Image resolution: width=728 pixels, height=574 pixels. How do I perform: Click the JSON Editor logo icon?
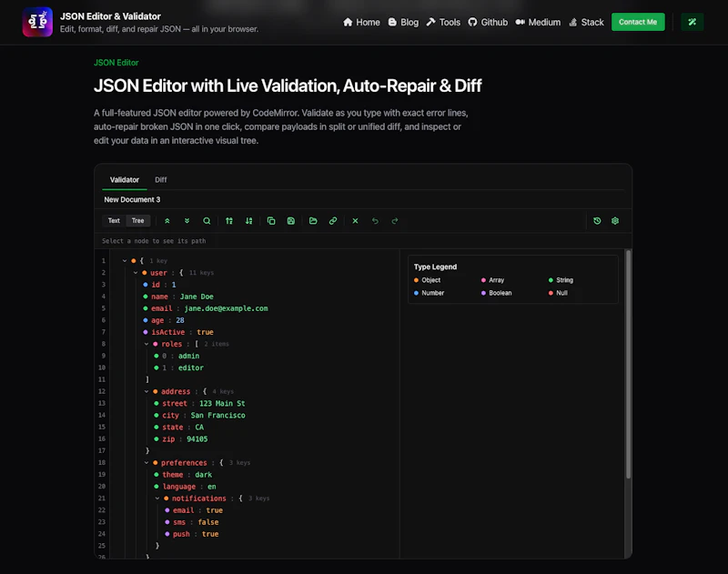(x=37, y=22)
